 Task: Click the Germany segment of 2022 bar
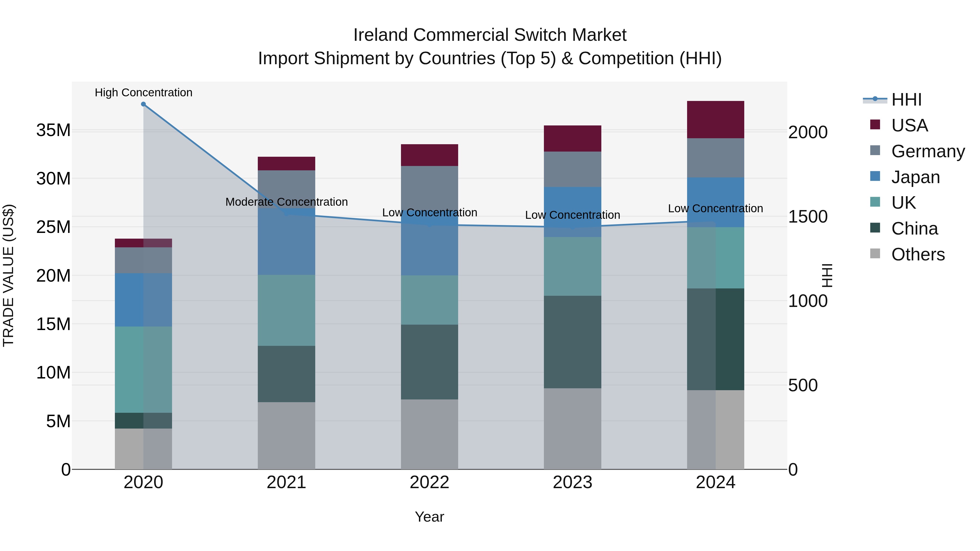click(429, 188)
